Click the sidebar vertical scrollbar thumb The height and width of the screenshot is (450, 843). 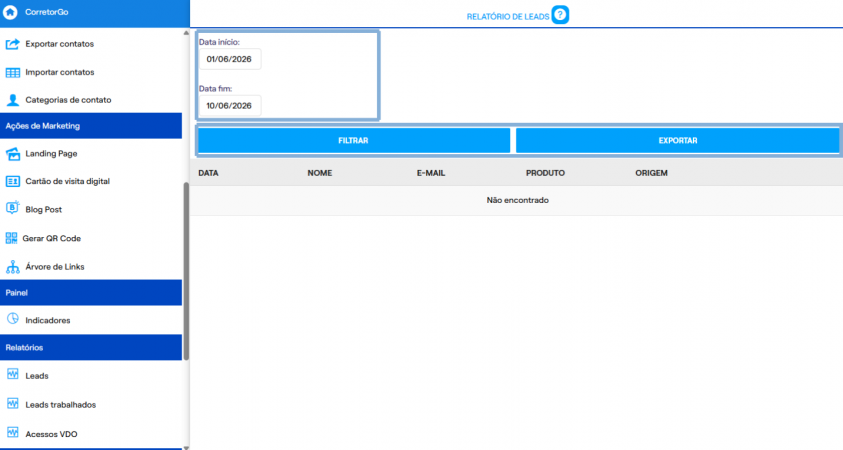tap(186, 271)
